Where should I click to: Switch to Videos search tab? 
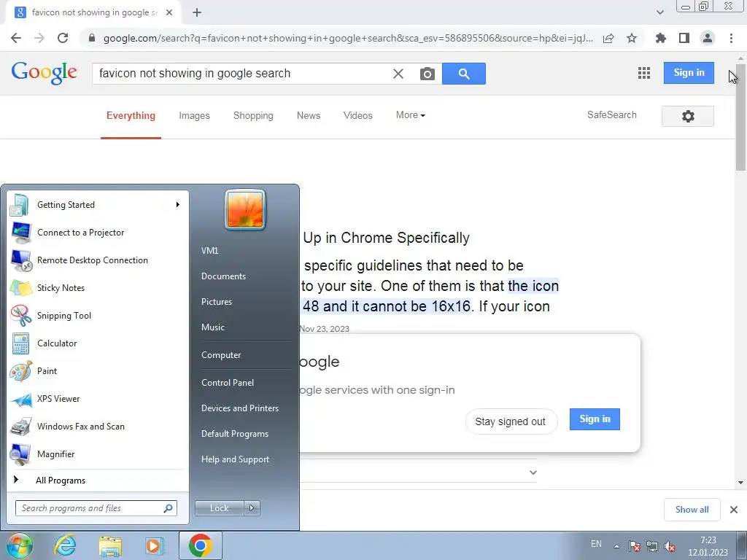pos(357,116)
